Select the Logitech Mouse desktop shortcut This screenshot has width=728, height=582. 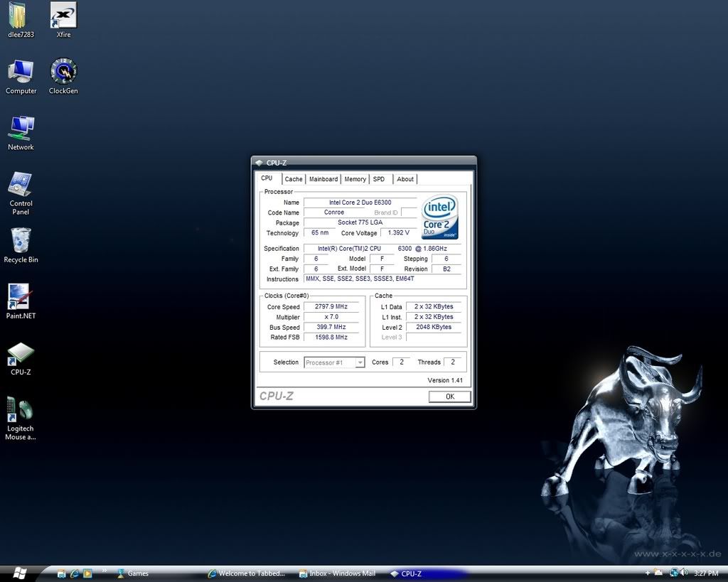[x=21, y=419]
